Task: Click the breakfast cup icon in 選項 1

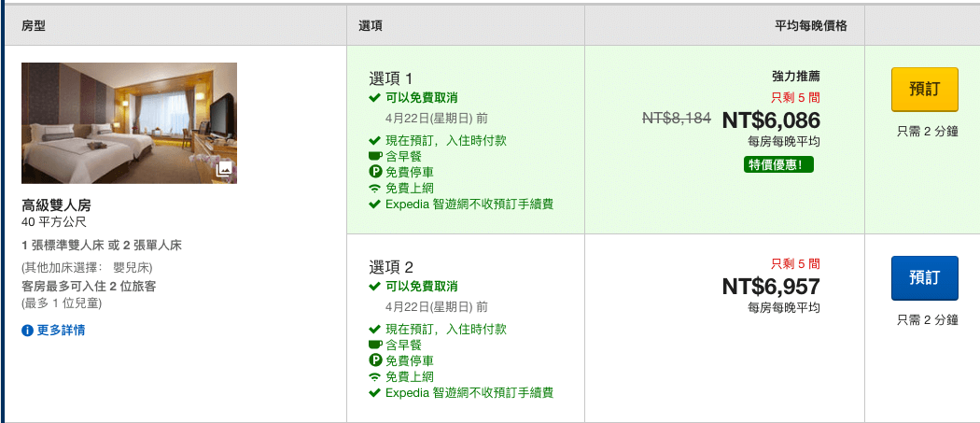Action: (x=375, y=157)
